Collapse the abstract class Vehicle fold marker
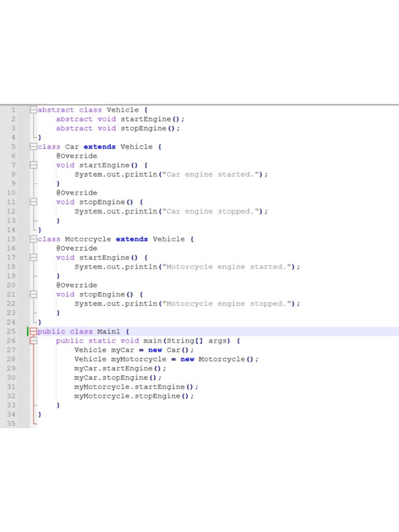399x532 pixels. [x=33, y=110]
